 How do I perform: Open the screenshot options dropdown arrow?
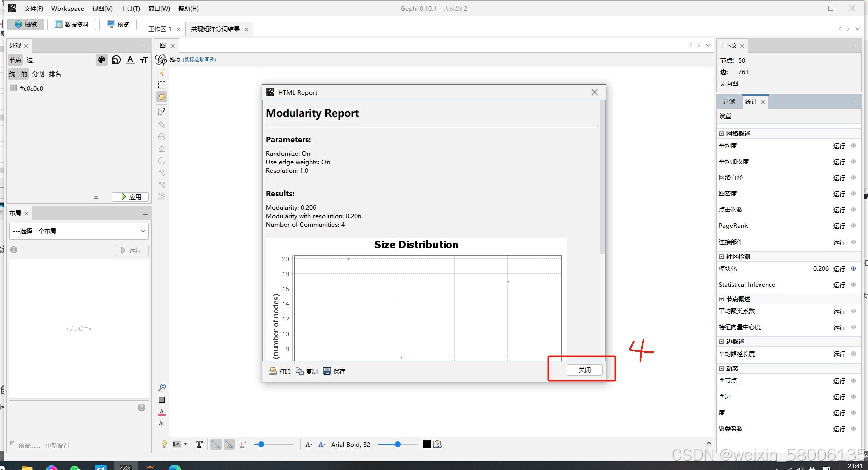(x=186, y=444)
